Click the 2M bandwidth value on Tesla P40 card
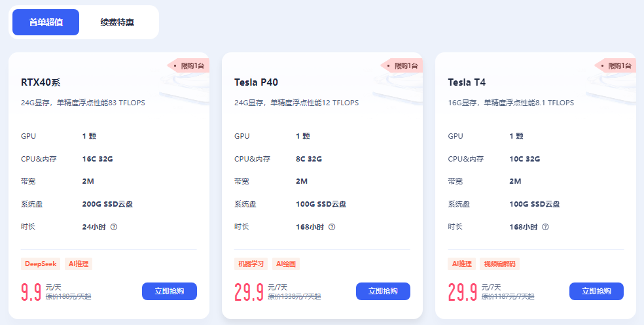The height and width of the screenshot is (325, 644). 302,181
